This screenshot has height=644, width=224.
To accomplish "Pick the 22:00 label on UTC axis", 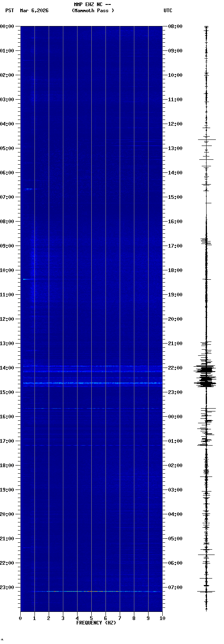I will click(175, 368).
